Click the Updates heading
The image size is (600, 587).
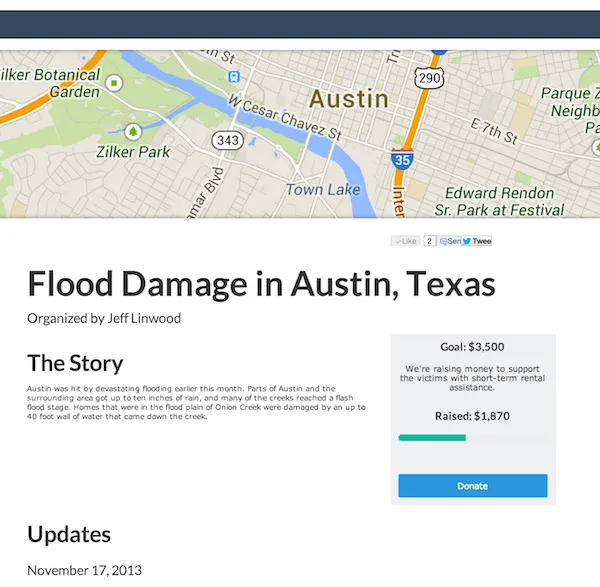point(69,534)
